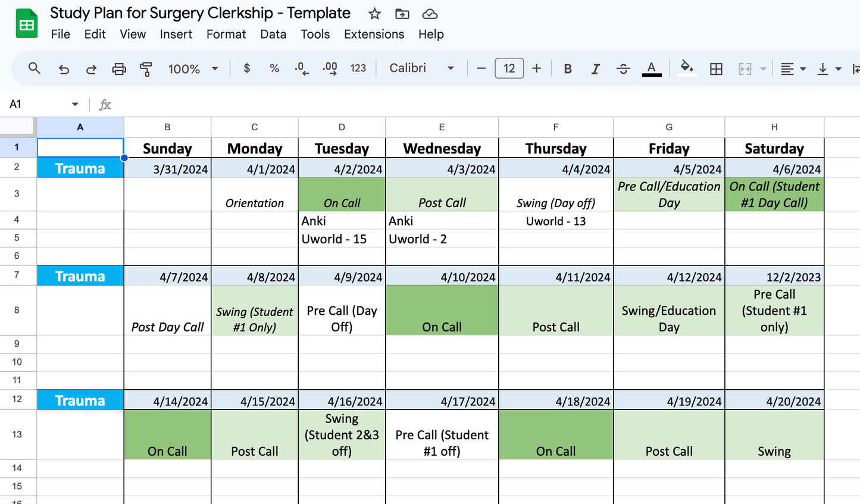860x504 pixels.
Task: Open the fill color paint bucket
Action: pyautogui.click(x=687, y=68)
